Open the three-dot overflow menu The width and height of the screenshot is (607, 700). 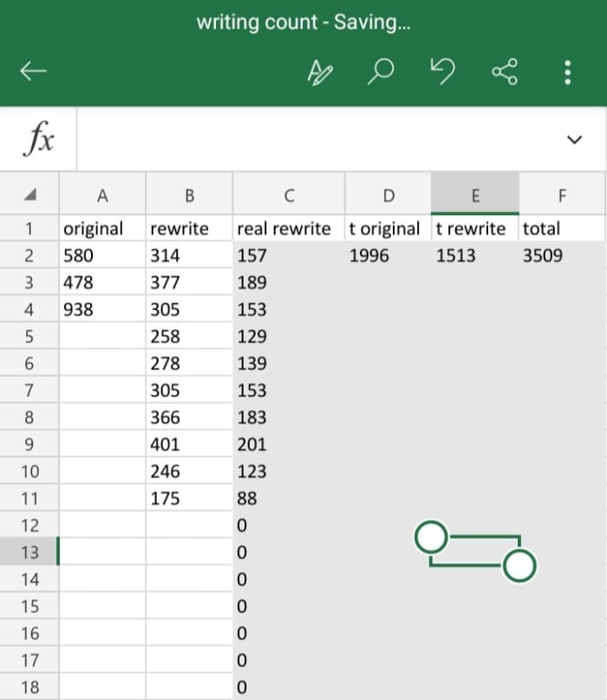click(567, 72)
